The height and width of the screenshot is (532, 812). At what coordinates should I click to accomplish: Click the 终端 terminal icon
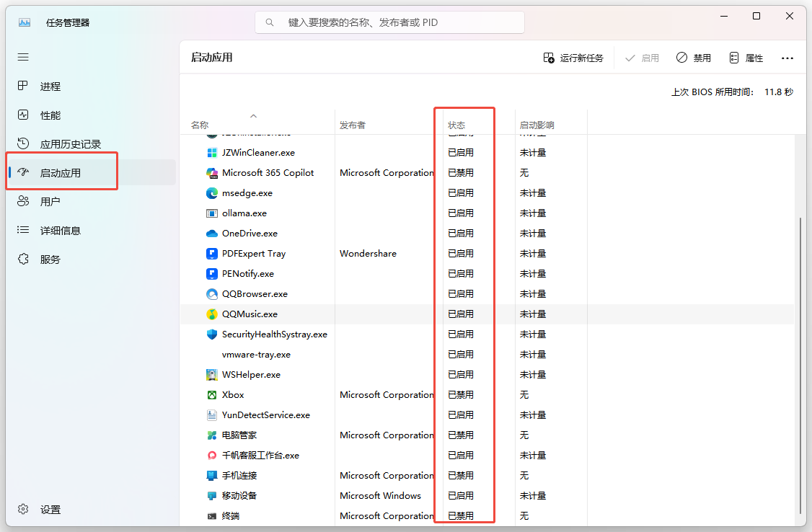click(212, 516)
